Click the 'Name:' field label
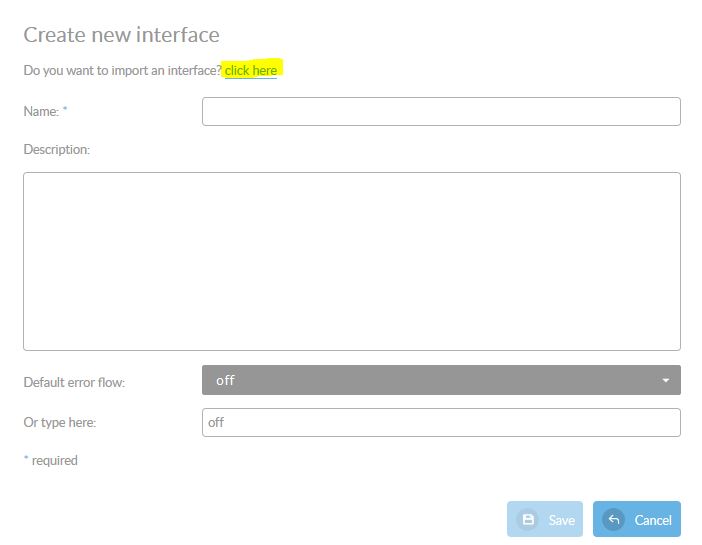 pos(41,112)
